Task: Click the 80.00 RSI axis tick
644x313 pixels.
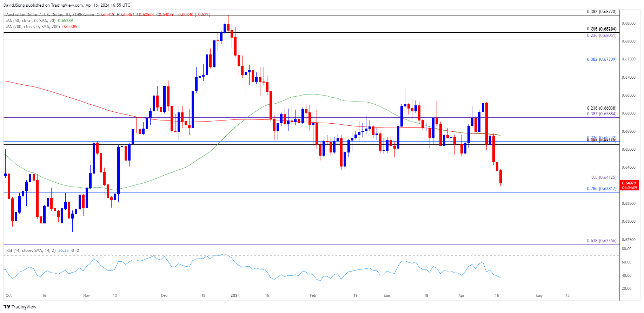Action: [x=626, y=249]
